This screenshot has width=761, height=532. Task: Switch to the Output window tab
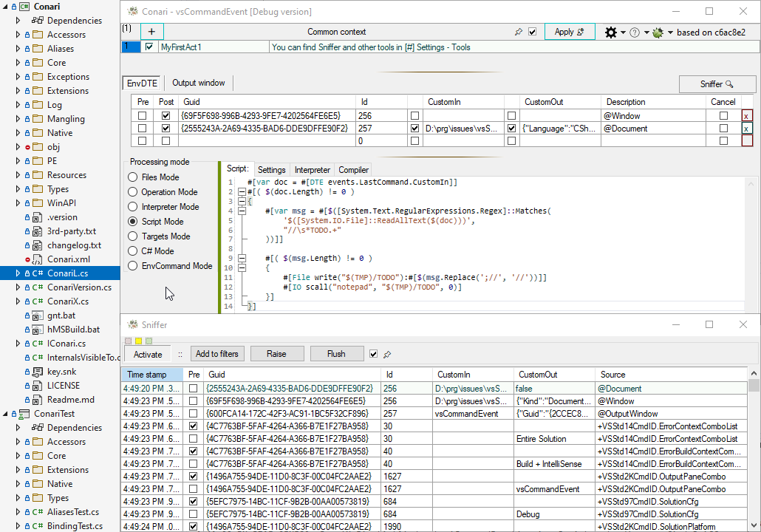pos(199,83)
